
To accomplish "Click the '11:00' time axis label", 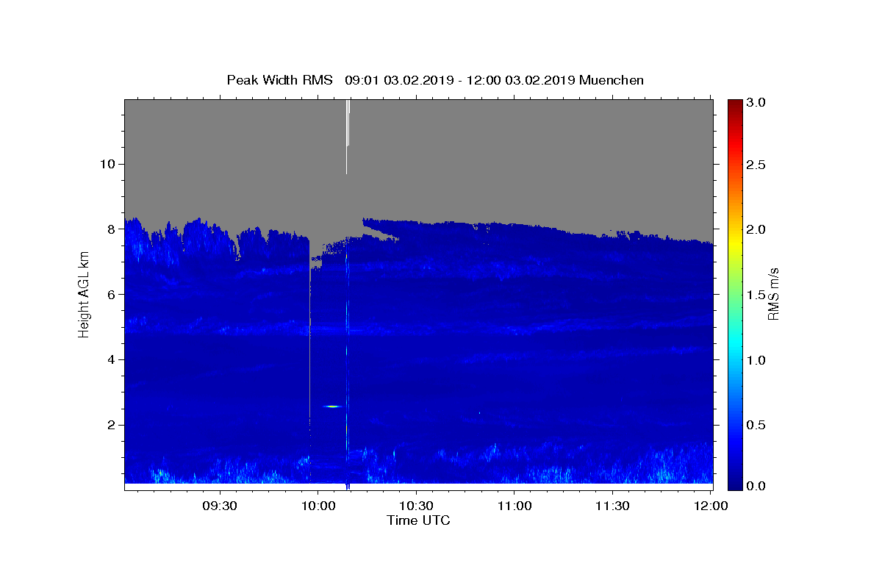I will point(514,506).
